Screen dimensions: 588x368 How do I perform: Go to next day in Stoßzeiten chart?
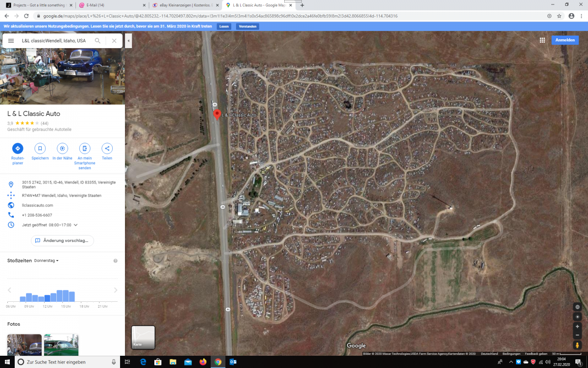coord(116,290)
